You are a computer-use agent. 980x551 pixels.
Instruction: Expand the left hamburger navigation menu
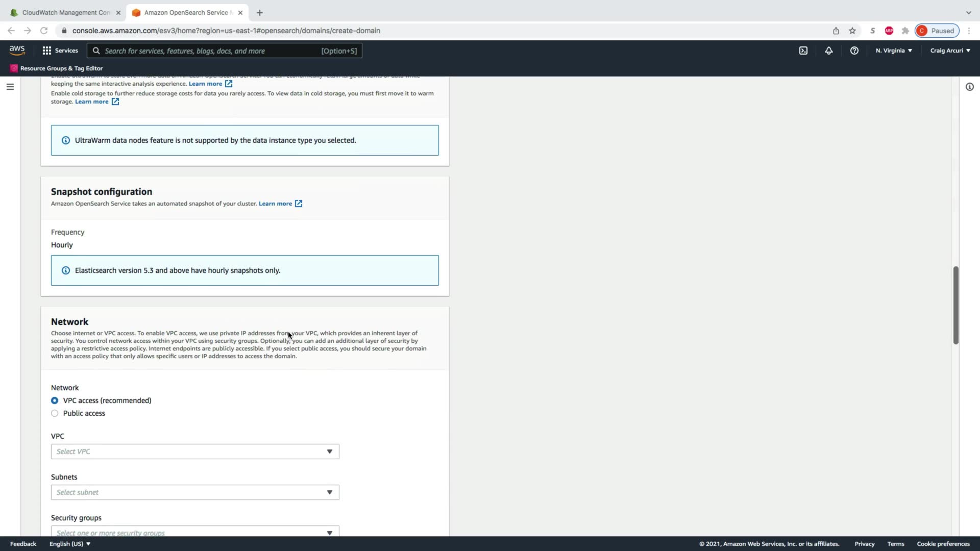tap(10, 87)
